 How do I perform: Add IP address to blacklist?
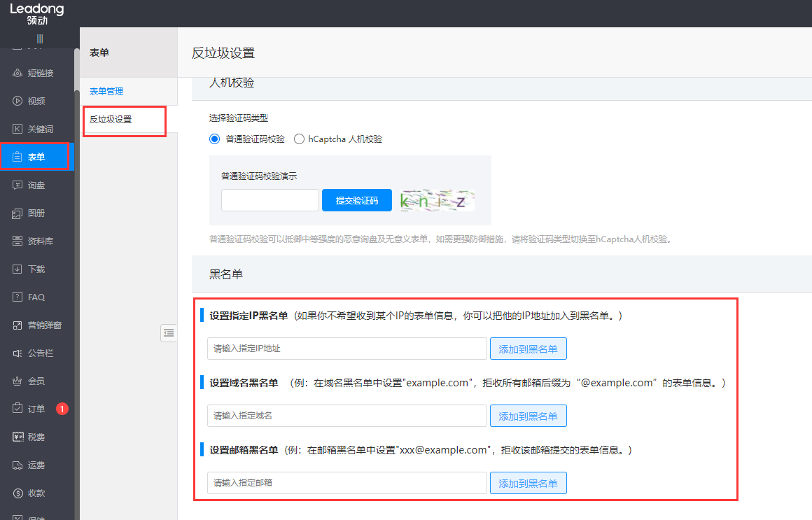click(528, 348)
